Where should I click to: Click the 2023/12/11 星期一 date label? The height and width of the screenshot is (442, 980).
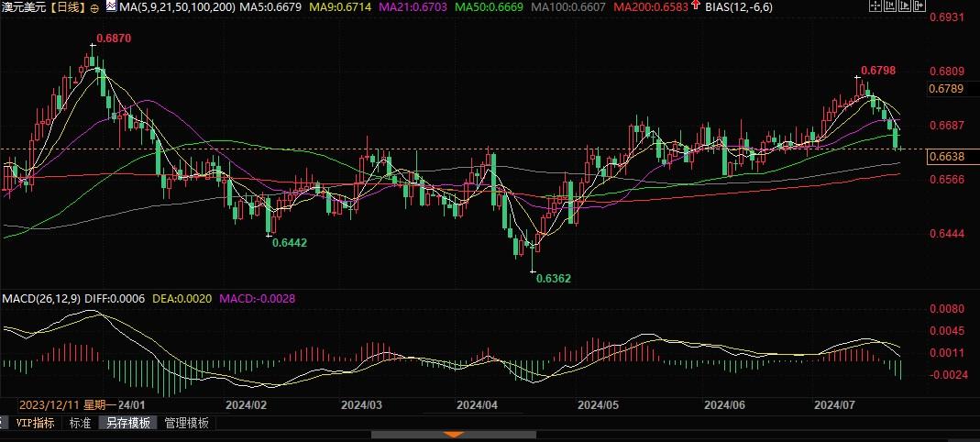click(68, 404)
